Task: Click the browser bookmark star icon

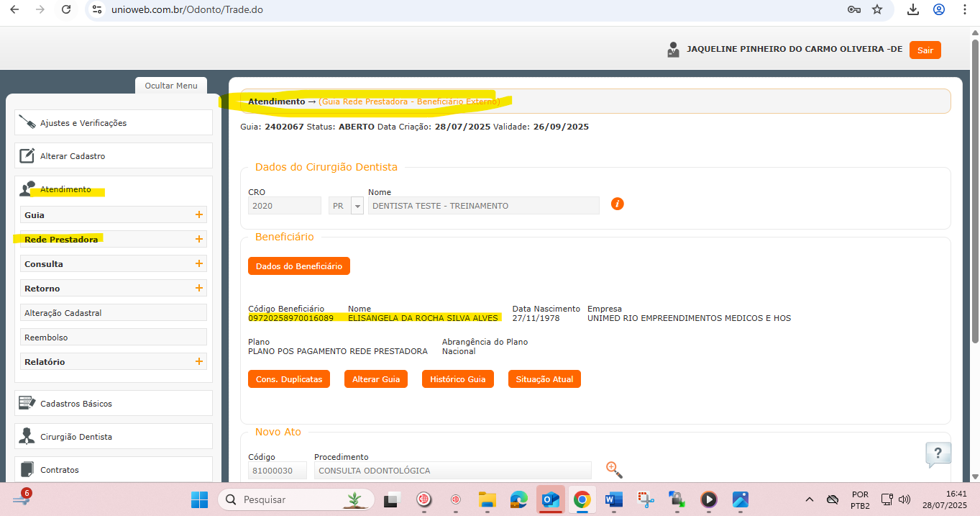Action: point(877,9)
